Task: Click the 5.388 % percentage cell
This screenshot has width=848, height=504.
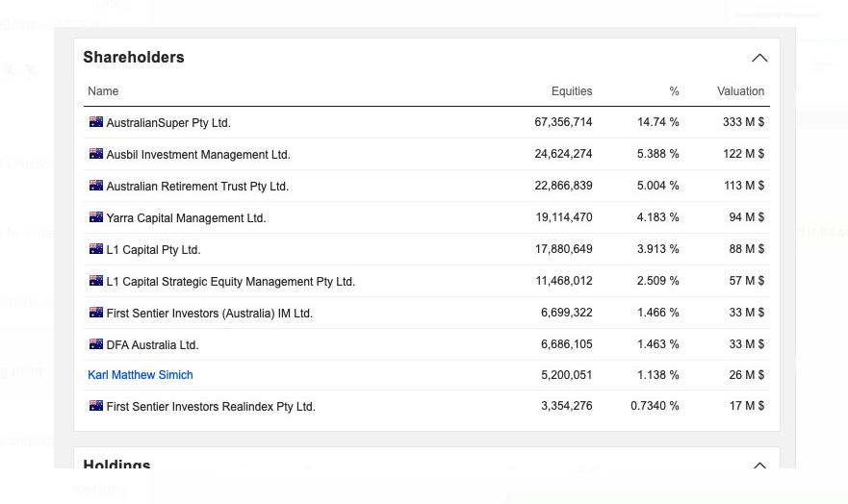Action: coord(657,154)
